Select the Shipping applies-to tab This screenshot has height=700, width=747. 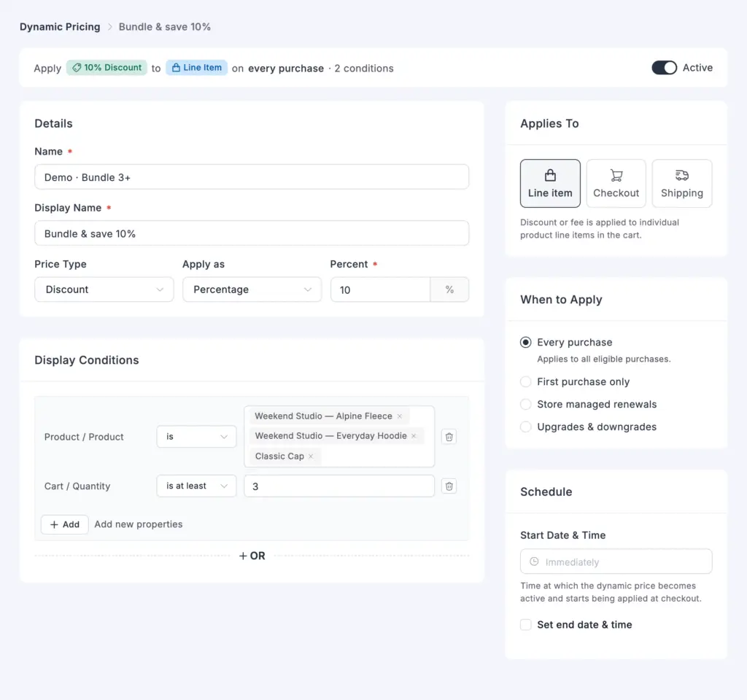[682, 183]
